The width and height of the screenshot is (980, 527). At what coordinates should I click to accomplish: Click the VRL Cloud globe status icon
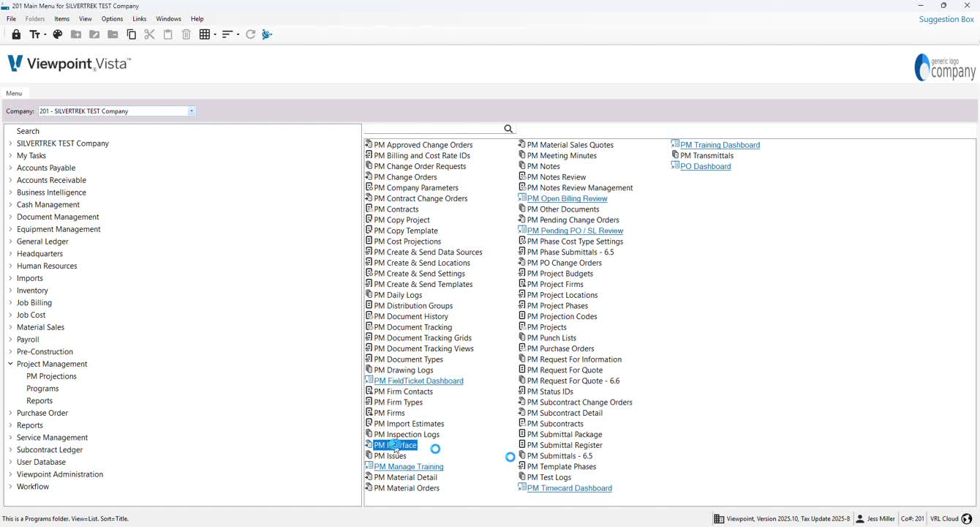point(967,519)
